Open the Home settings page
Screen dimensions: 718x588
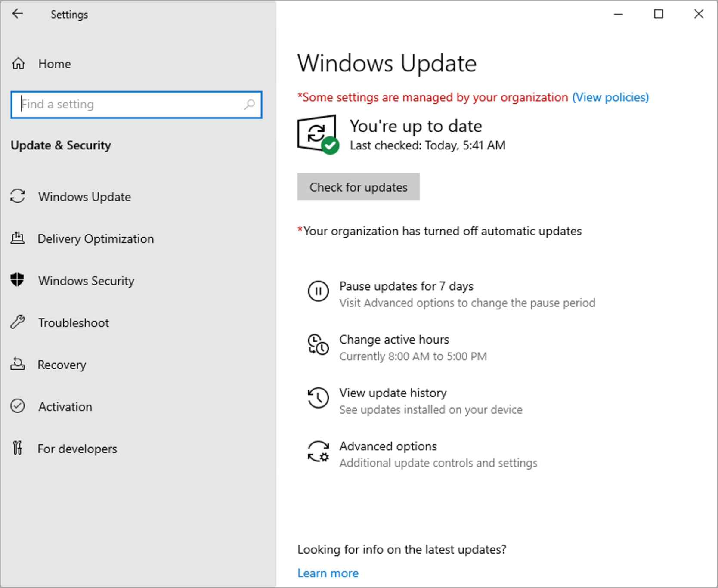coord(55,64)
